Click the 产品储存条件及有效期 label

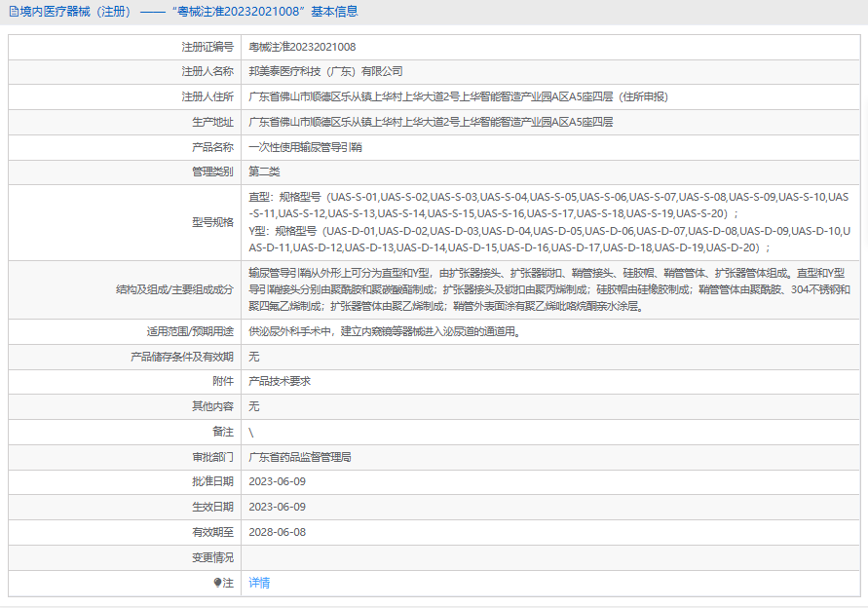[182, 358]
